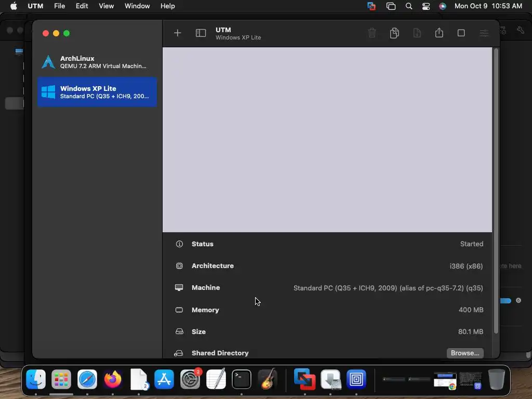This screenshot has width=532, height=399.
Task: Open the File menu
Action: click(x=59, y=6)
